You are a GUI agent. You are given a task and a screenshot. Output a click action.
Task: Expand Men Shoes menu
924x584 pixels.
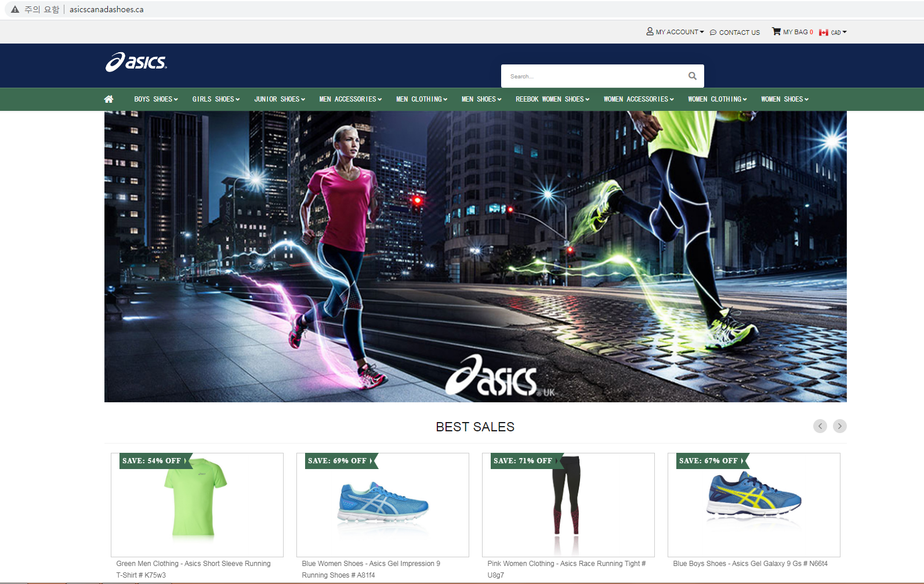point(481,99)
